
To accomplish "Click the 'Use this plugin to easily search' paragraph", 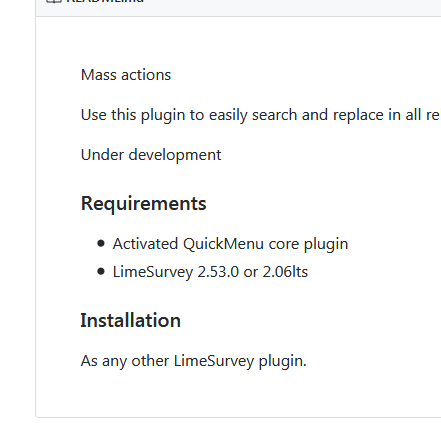I will (x=261, y=115).
